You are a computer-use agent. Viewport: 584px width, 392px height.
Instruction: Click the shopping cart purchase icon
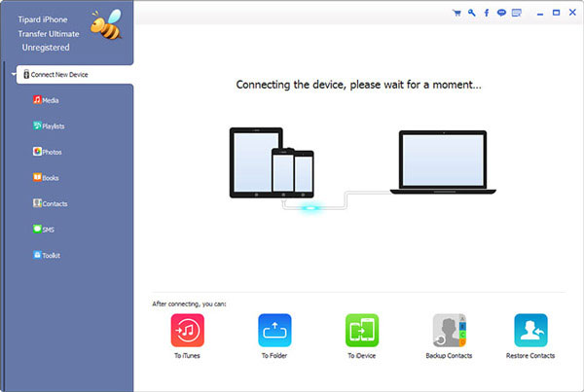[456, 14]
